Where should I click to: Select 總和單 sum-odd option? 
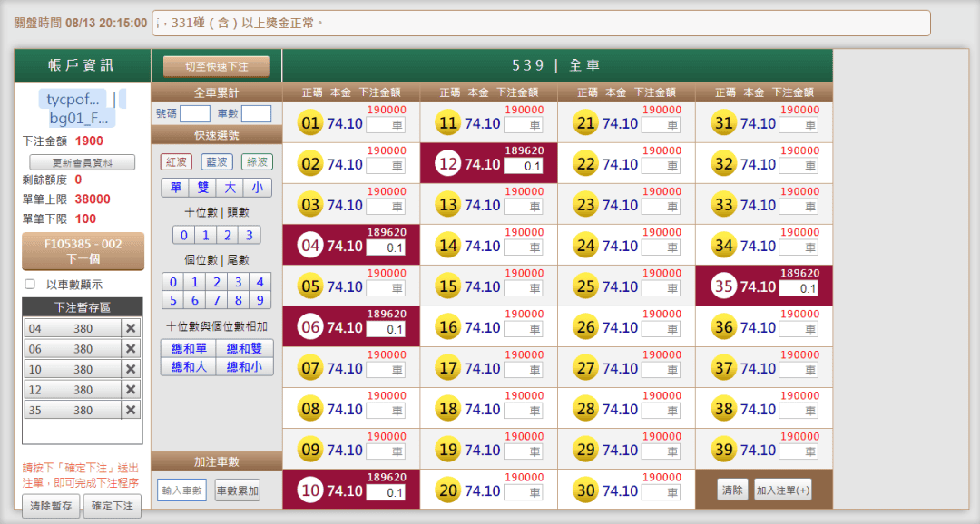pos(189,348)
